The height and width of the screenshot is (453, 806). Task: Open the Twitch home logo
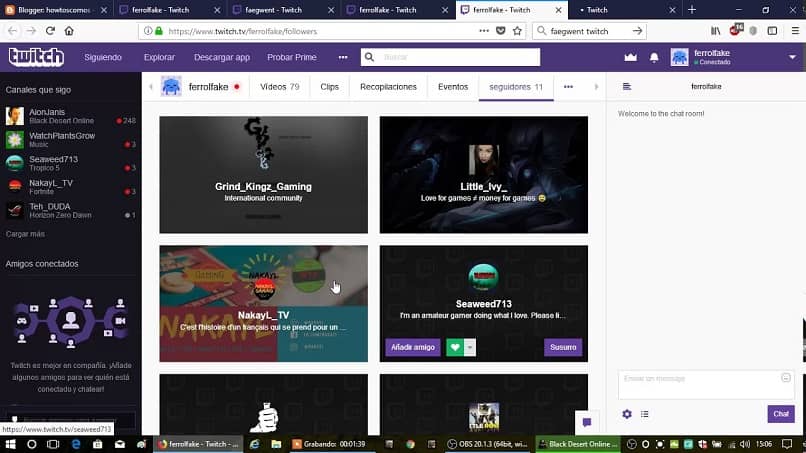point(36,57)
